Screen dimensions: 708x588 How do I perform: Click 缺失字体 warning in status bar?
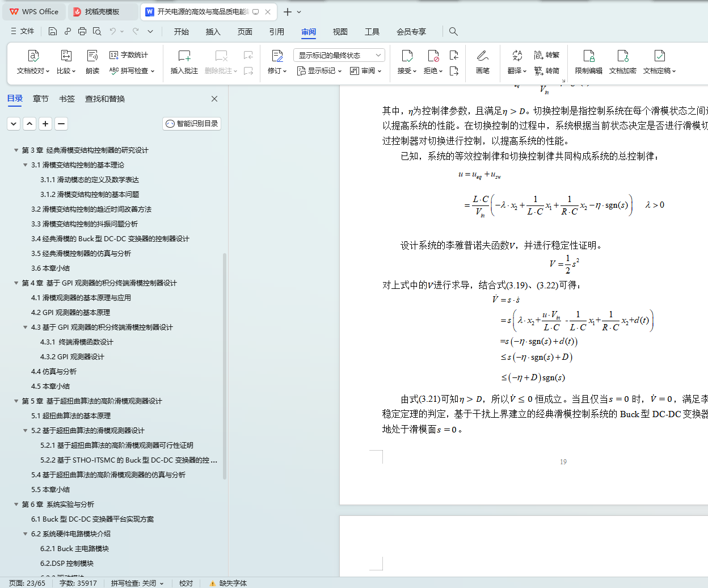tap(228, 583)
